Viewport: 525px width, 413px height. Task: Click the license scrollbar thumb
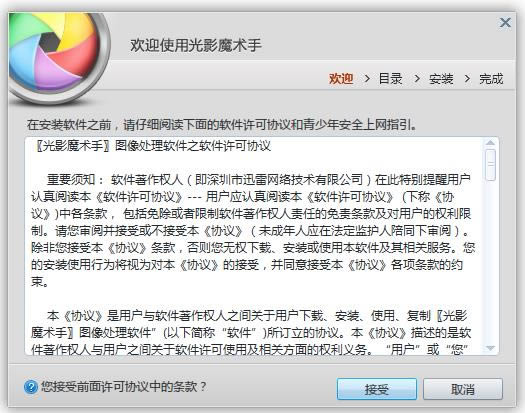coord(491,165)
